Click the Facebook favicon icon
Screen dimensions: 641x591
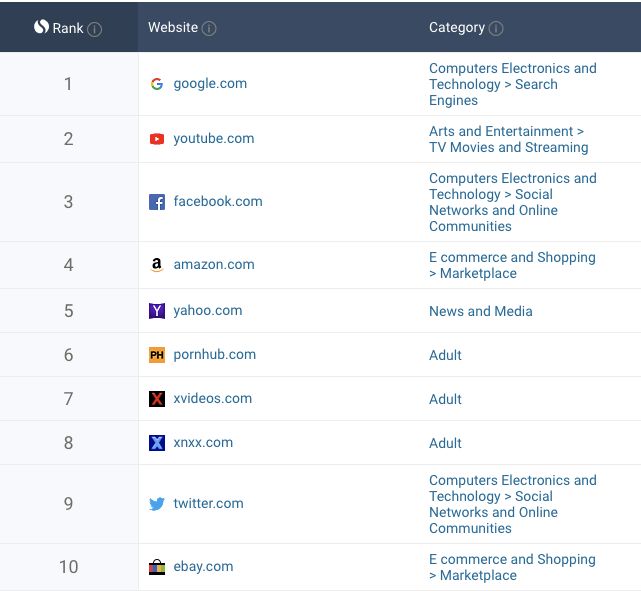coord(157,202)
